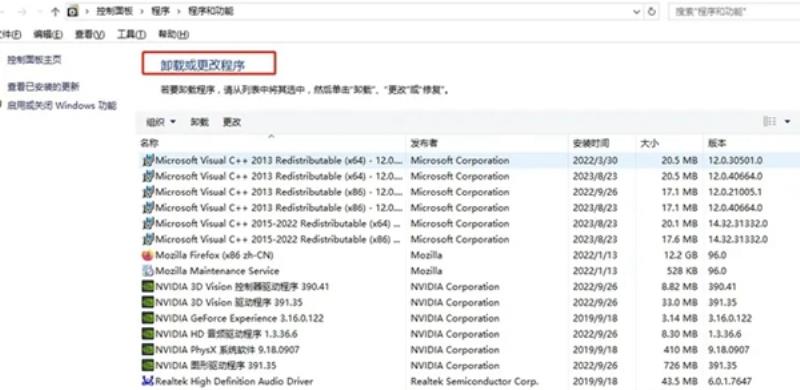Click the view layout icon in toolbar

(769, 121)
